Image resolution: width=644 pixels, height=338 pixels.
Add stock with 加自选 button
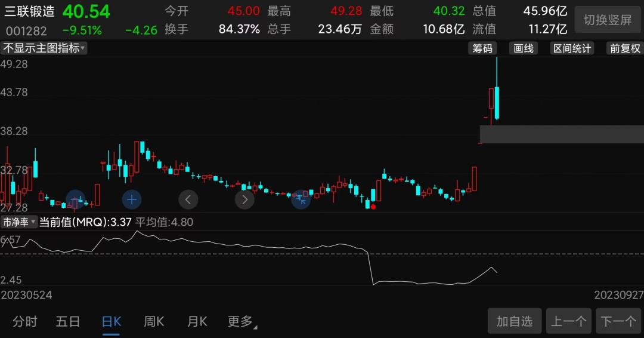pos(515,321)
